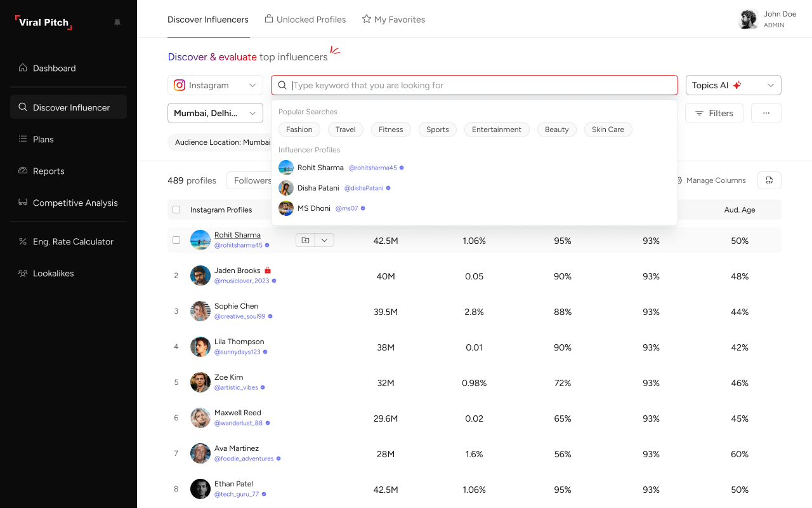Expand the chevron next to Rohit Sharma's row

click(324, 240)
